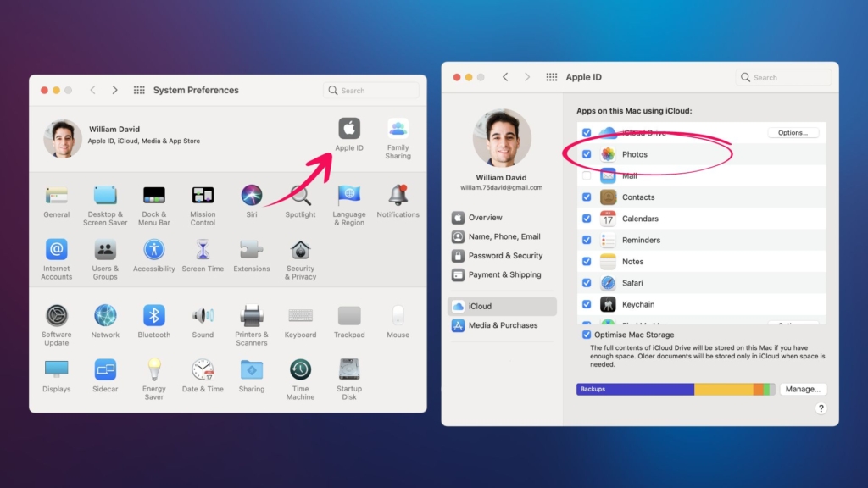The image size is (868, 488).
Task: Open Screen Time preferences
Action: tap(203, 256)
